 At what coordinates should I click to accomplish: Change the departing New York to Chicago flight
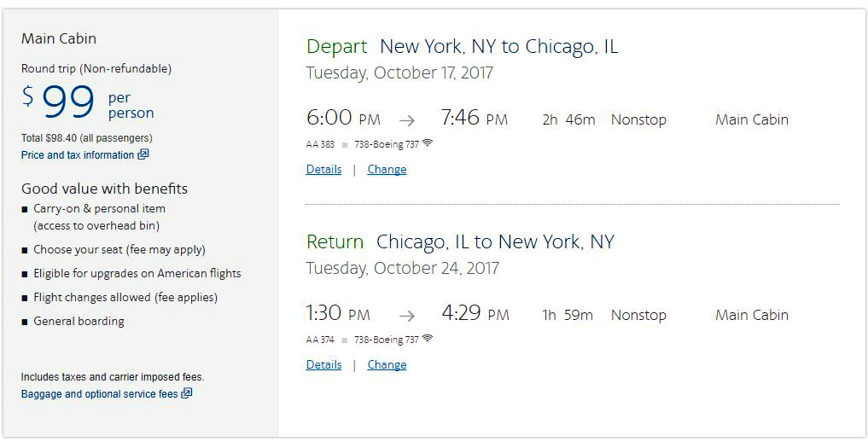click(387, 169)
